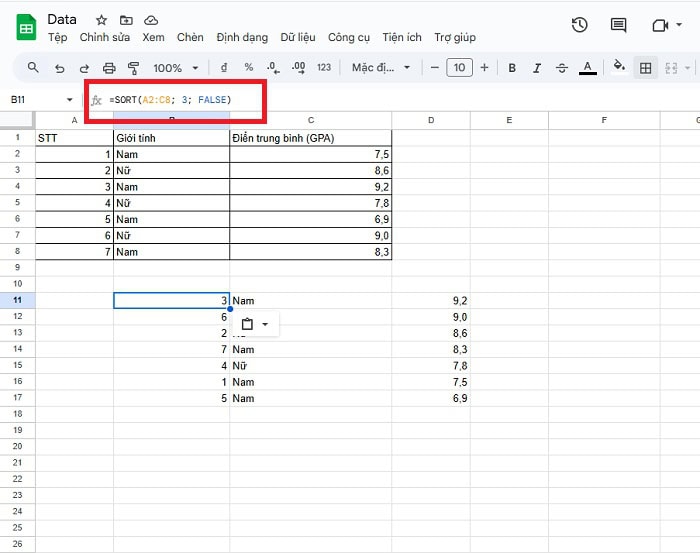Image resolution: width=700 pixels, height=553 pixels.
Task: Click the search menus magnifier icon
Action: tap(33, 68)
